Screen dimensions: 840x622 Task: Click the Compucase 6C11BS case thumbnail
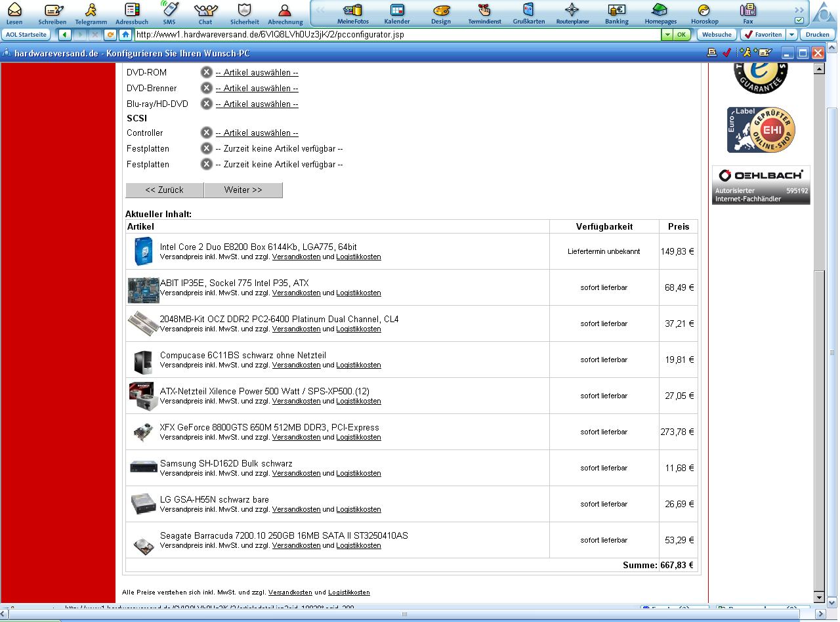click(143, 362)
